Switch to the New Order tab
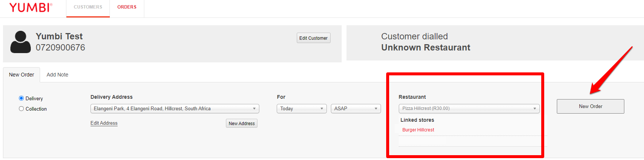Image resolution: width=644 pixels, height=160 pixels. pyautogui.click(x=22, y=75)
